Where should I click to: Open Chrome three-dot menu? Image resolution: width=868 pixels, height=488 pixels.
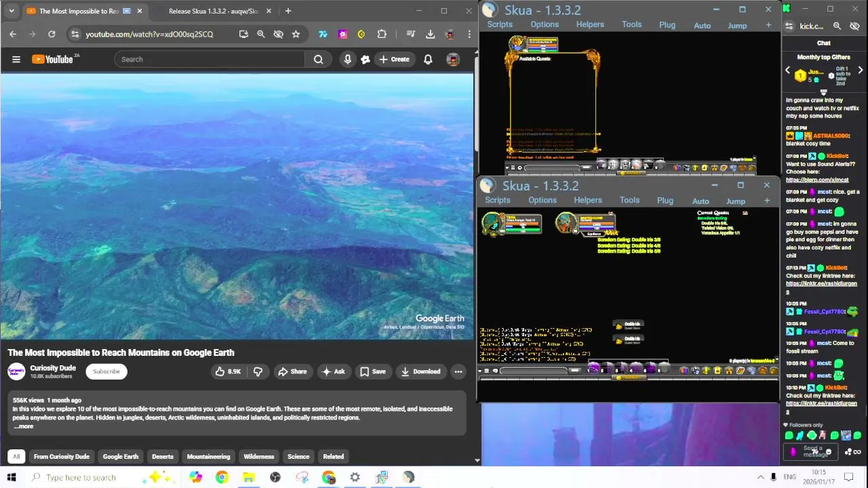469,34
